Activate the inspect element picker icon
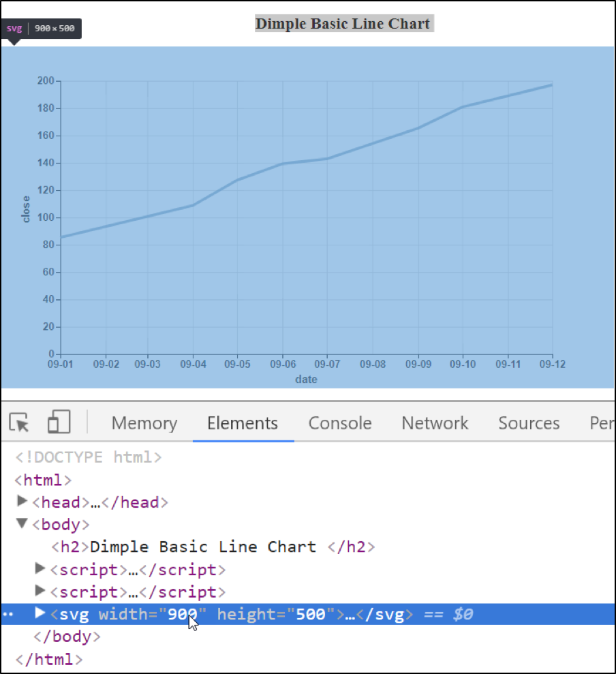This screenshot has width=616, height=674. coord(19,422)
